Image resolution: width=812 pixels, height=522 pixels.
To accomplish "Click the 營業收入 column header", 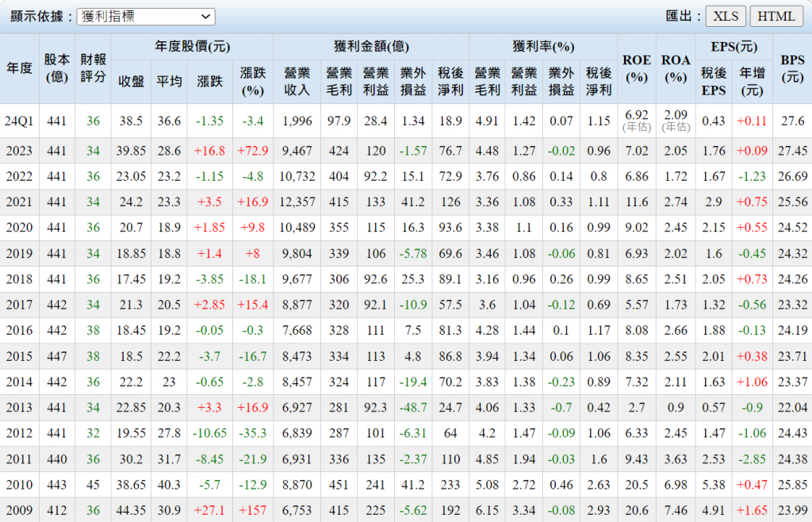I will coord(297,81).
